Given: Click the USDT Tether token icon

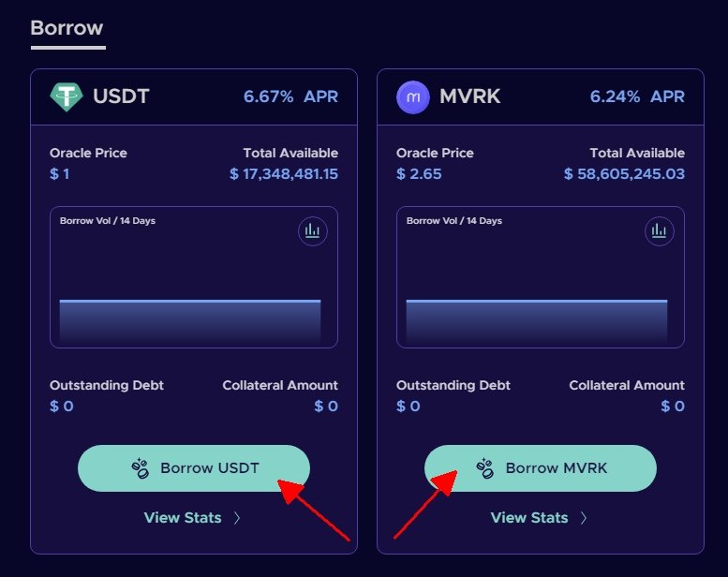Looking at the screenshot, I should click(67, 96).
